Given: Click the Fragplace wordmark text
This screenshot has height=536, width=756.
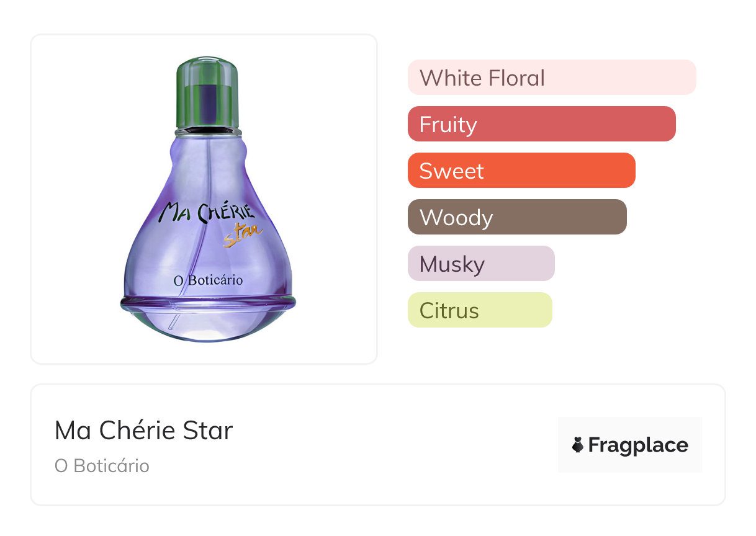Looking at the screenshot, I should pos(638,445).
